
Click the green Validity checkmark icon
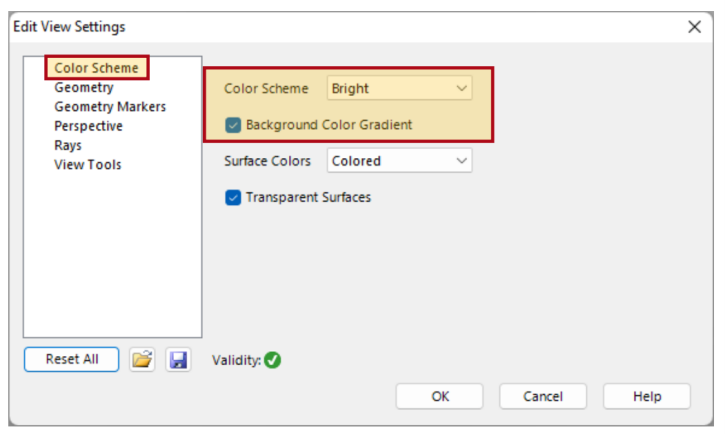coord(272,360)
